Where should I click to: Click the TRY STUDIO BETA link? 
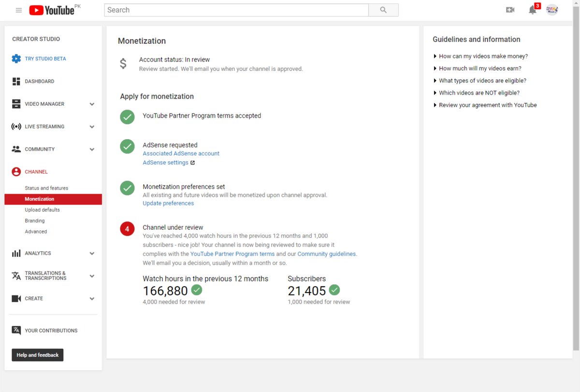pyautogui.click(x=45, y=58)
